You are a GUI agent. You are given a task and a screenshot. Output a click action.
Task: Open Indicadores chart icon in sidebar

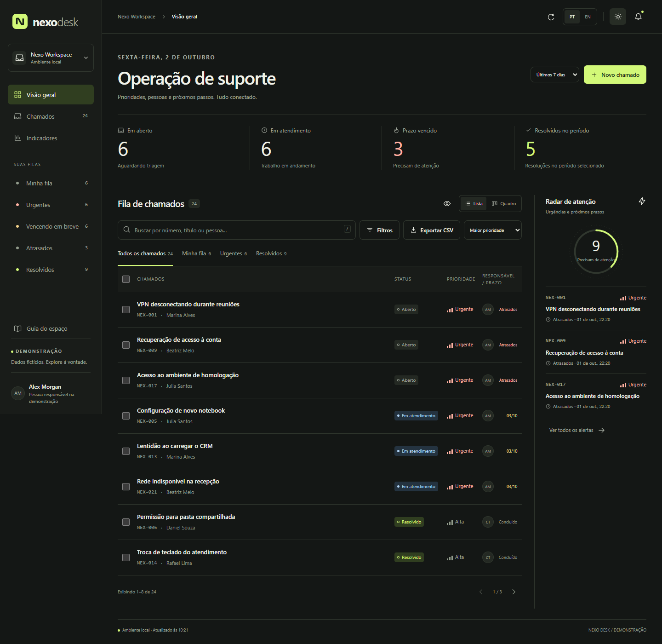pos(17,138)
